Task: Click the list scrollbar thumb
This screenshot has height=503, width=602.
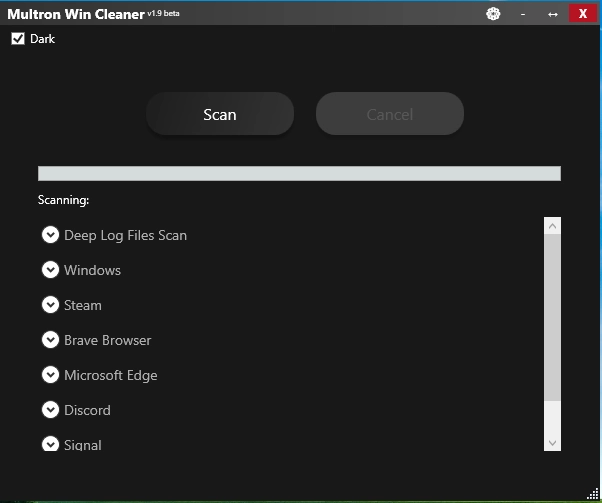Action: [552, 318]
